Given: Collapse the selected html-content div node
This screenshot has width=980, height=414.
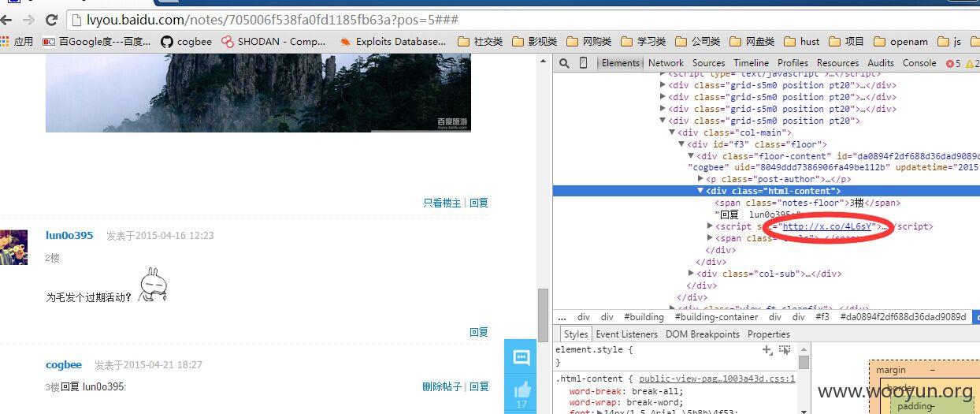Looking at the screenshot, I should [700, 191].
